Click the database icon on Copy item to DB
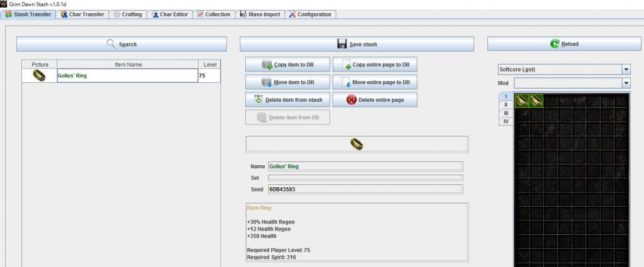 (x=267, y=65)
